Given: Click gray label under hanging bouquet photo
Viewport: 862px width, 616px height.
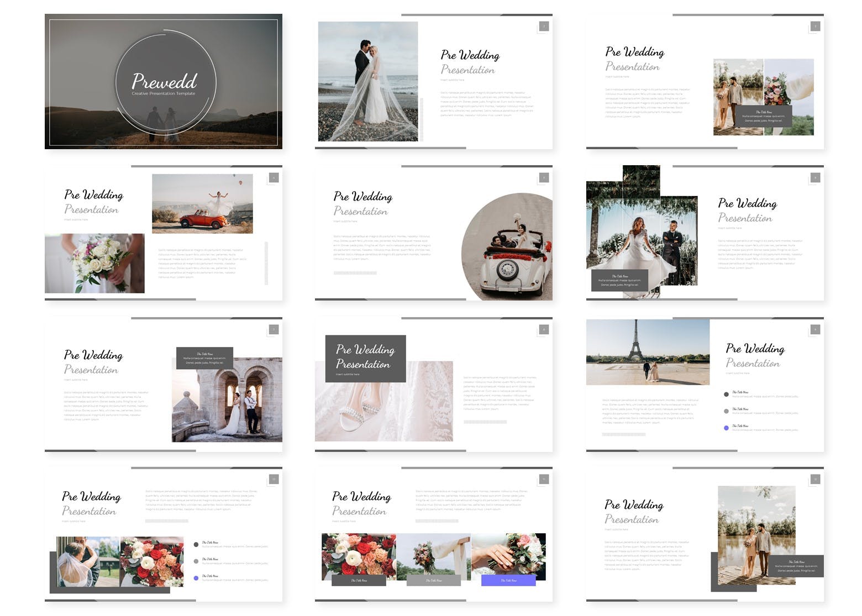Looking at the screenshot, I should click(433, 581).
